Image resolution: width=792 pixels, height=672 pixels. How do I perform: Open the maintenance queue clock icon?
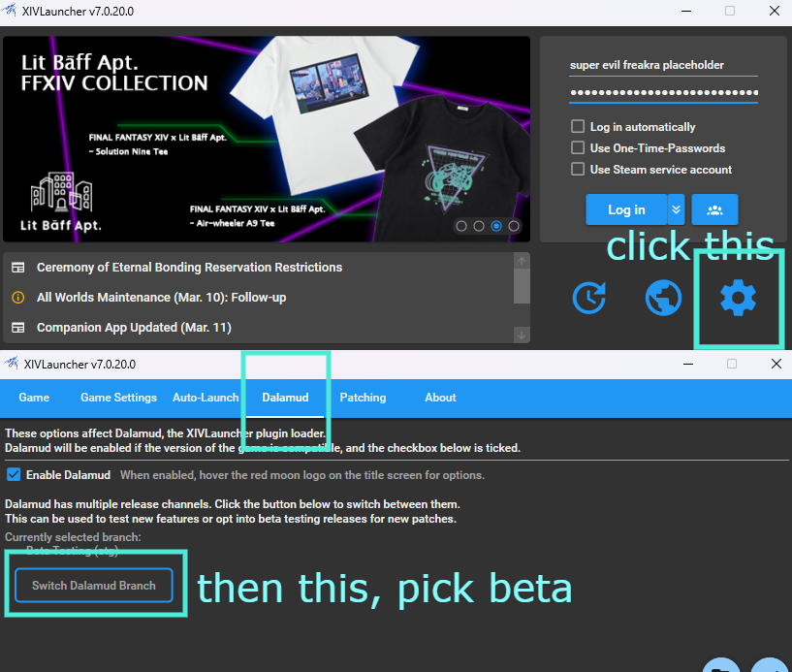tap(589, 298)
